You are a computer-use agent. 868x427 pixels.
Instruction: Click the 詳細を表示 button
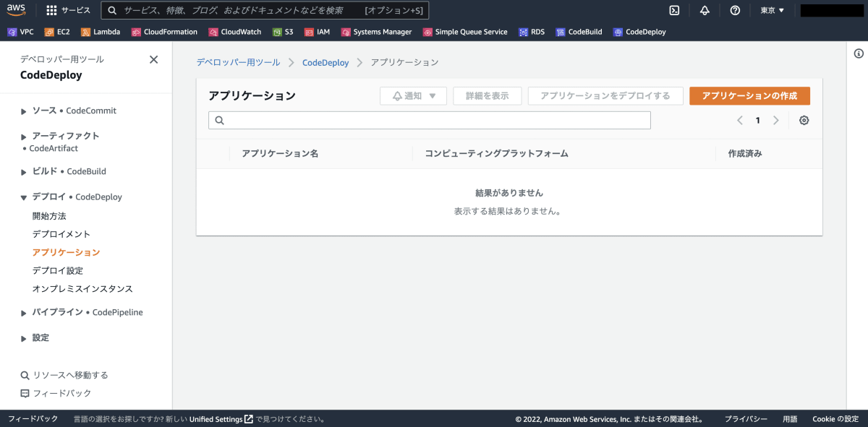(488, 96)
